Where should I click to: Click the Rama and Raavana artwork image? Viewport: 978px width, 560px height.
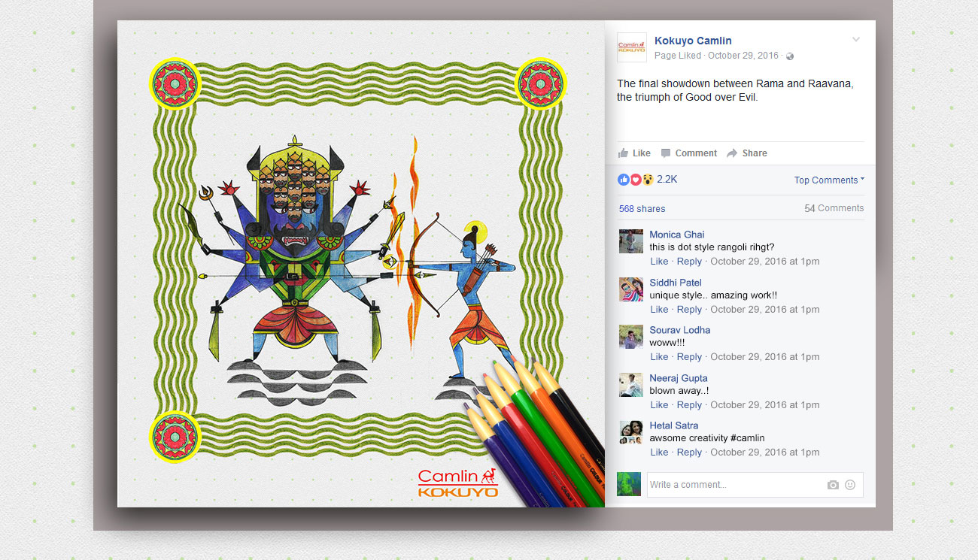(x=361, y=264)
